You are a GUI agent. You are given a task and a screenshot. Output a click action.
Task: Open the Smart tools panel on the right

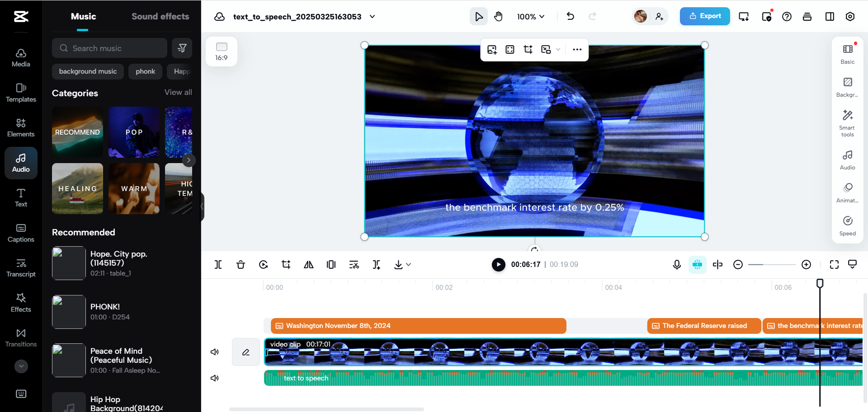pyautogui.click(x=847, y=122)
